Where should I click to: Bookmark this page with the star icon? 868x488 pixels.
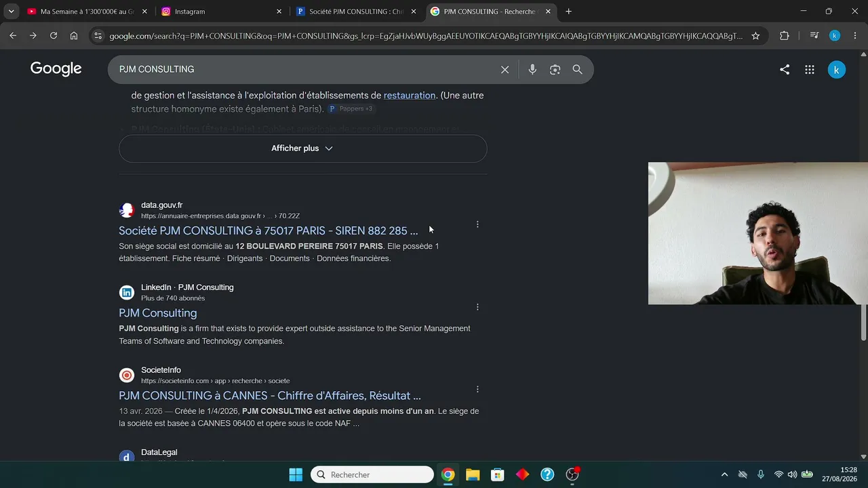pyautogui.click(x=755, y=36)
